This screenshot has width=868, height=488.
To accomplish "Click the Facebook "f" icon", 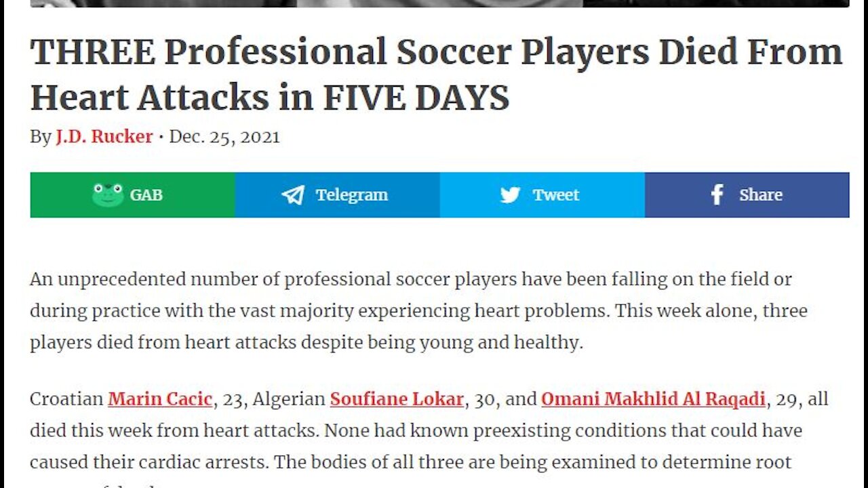I will [717, 195].
